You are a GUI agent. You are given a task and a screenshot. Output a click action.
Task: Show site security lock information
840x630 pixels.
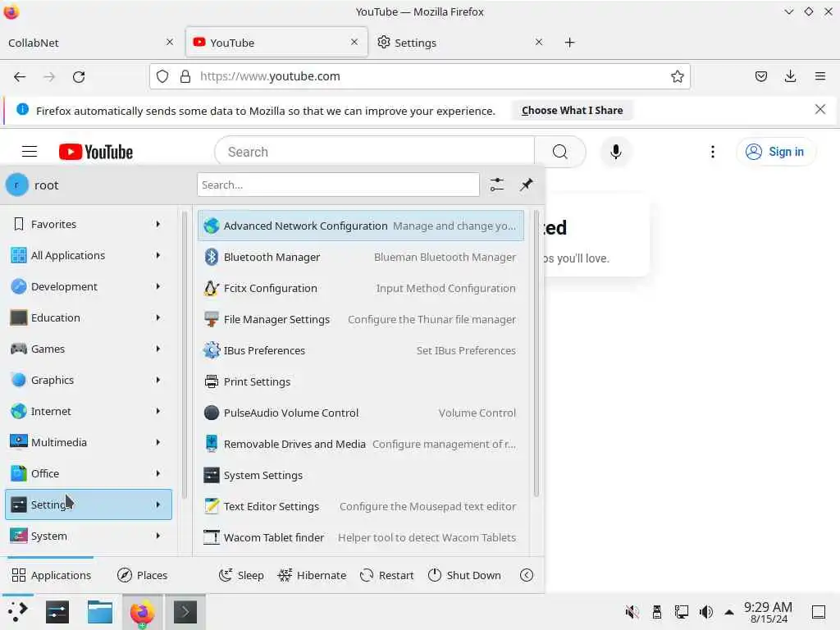coord(185,76)
